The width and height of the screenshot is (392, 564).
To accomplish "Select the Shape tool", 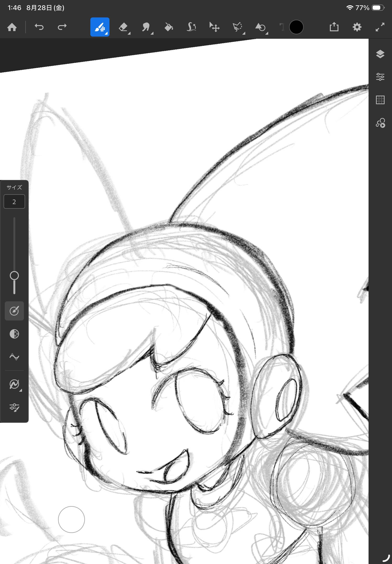I will pos(260,27).
